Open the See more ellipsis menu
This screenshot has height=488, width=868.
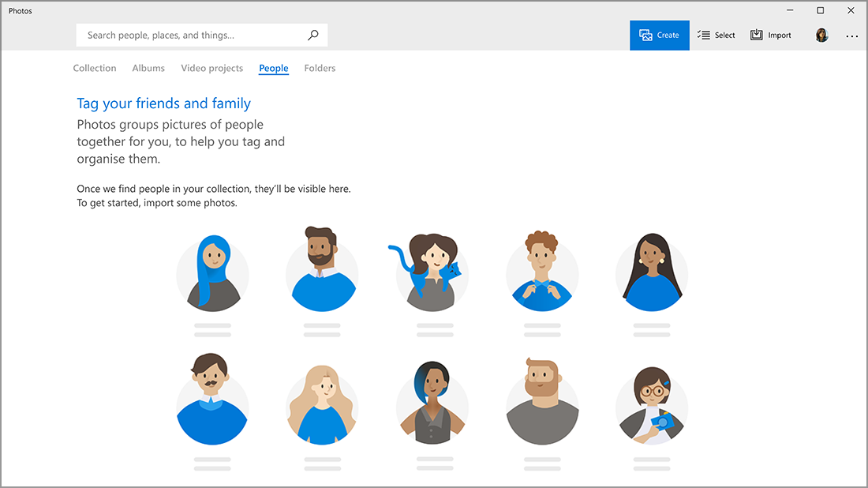851,36
